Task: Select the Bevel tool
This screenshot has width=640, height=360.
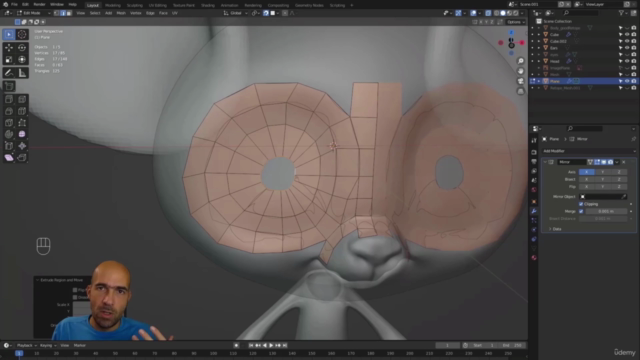Action: 9,111
